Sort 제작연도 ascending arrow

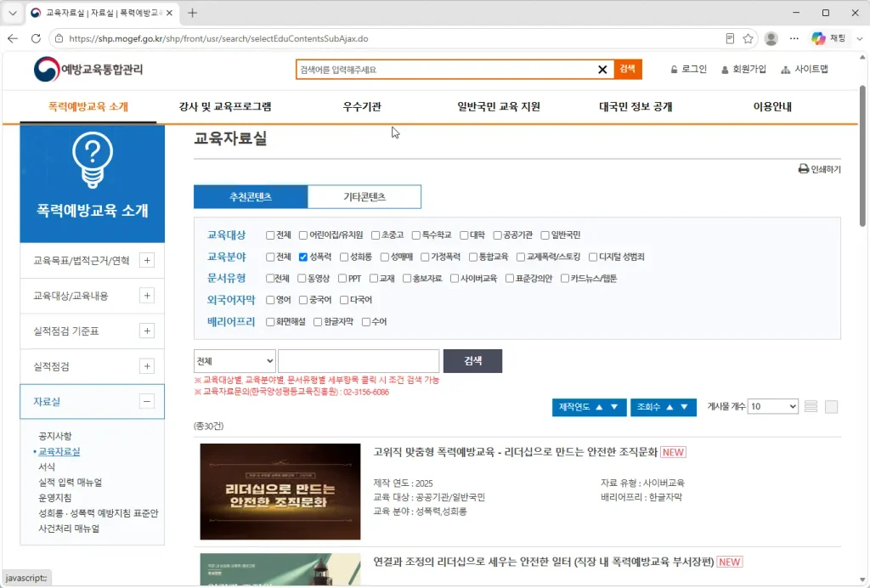tap(599, 407)
